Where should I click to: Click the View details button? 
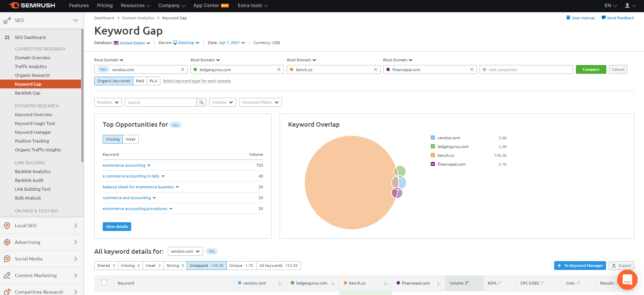(x=117, y=227)
